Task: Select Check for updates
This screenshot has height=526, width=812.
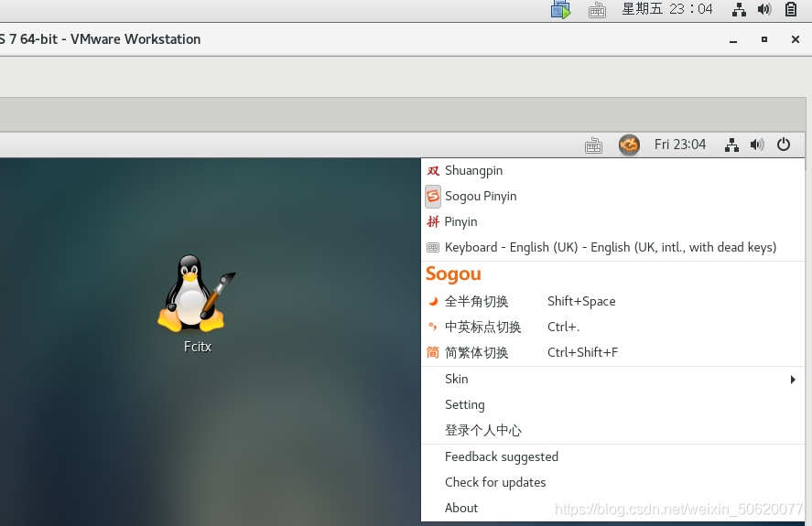Action: point(612,482)
